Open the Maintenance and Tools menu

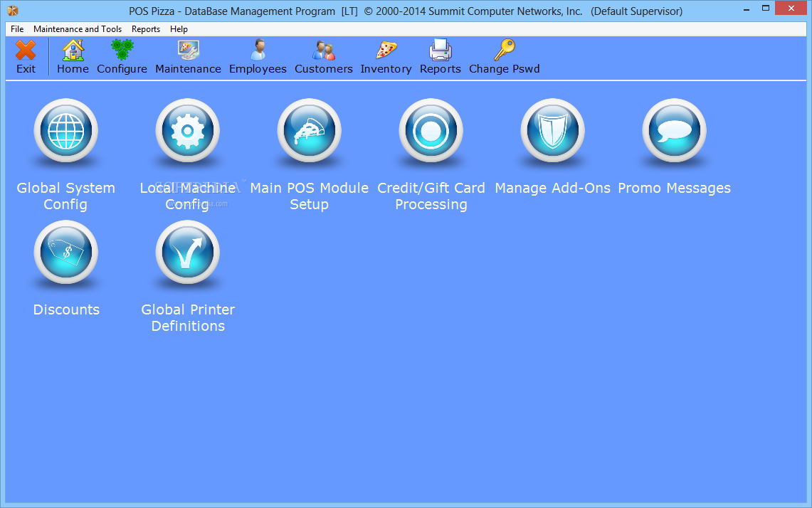78,29
